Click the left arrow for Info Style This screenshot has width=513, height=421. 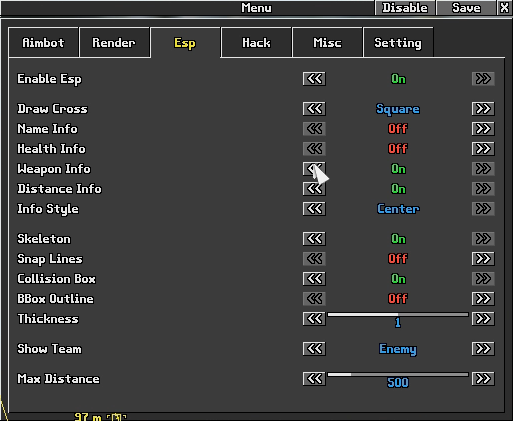[x=314, y=209]
